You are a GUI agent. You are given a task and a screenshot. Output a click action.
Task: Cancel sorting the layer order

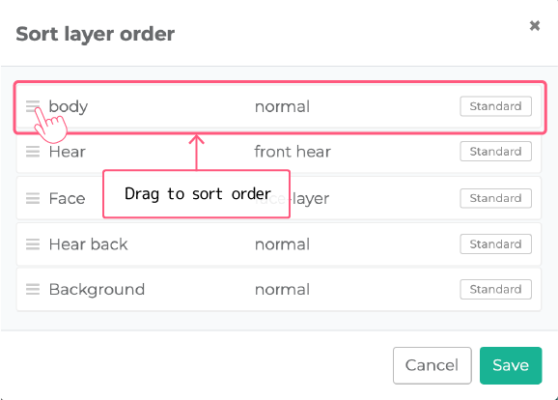432,365
